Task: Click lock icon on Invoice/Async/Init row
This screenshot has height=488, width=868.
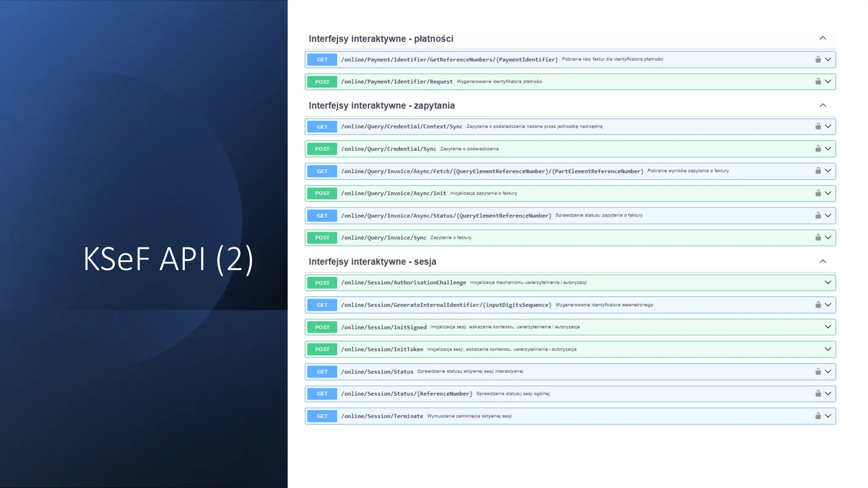Action: pos(818,193)
